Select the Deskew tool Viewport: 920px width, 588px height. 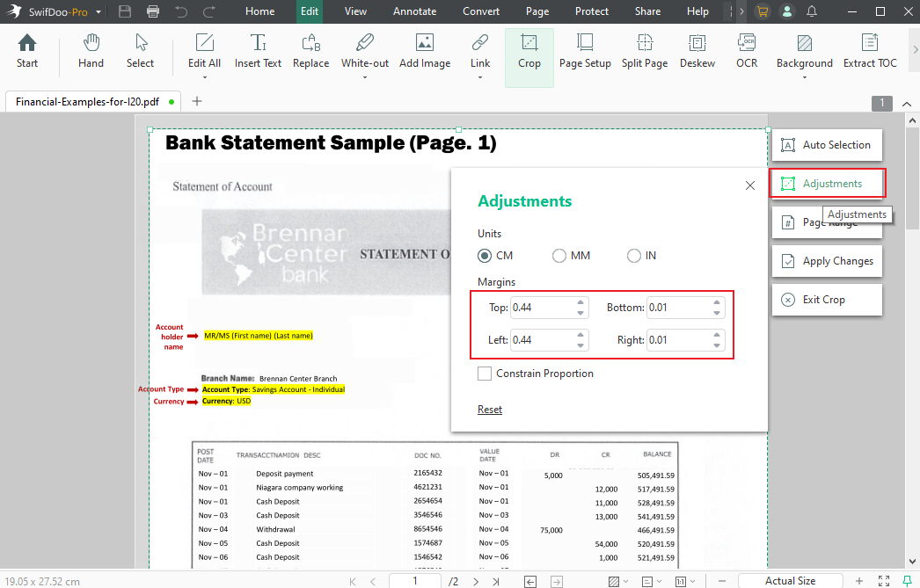pyautogui.click(x=697, y=50)
